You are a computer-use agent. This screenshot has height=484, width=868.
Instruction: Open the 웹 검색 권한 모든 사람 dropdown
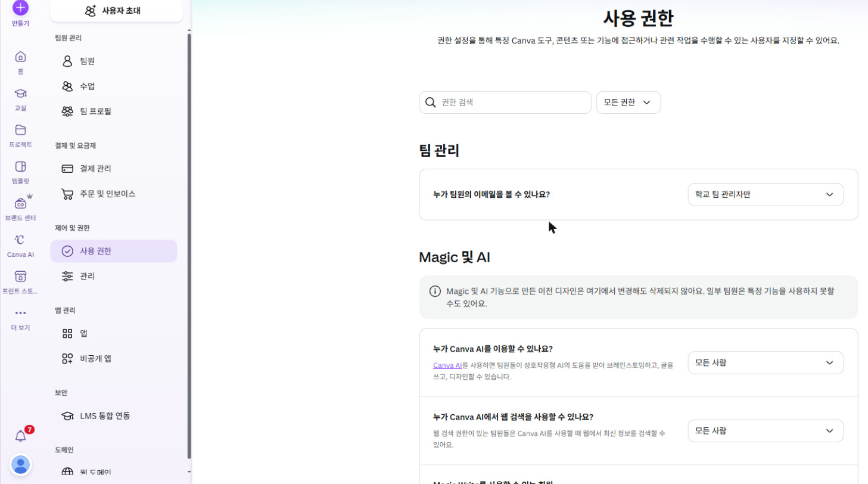[766, 431]
